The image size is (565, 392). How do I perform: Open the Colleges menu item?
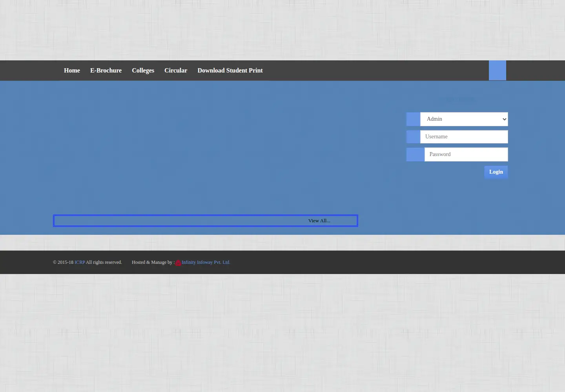coord(143,71)
